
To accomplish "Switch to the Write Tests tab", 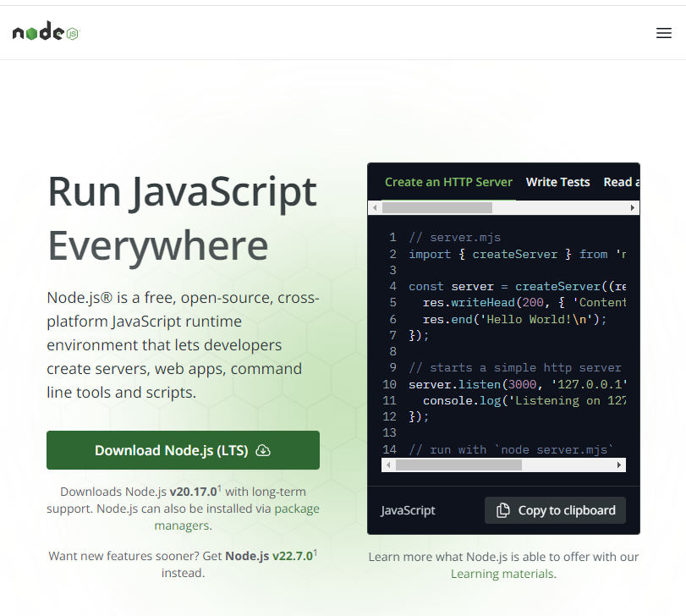I will coord(557,182).
